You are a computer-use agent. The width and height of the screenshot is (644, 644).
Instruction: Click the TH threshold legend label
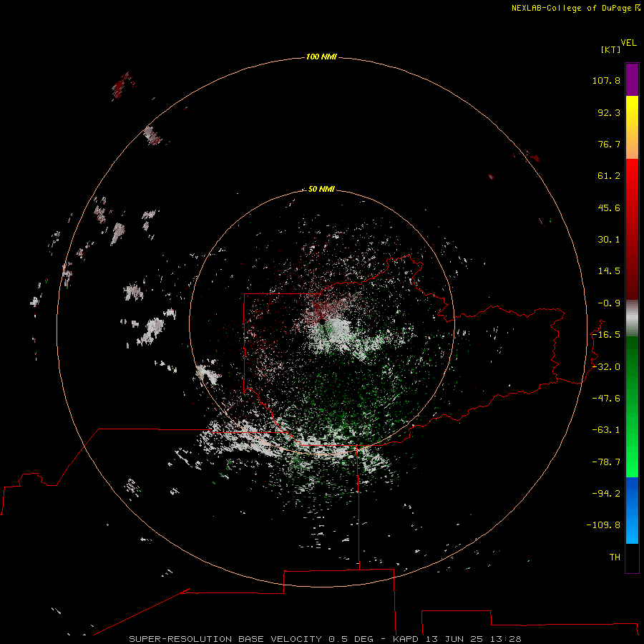point(615,557)
